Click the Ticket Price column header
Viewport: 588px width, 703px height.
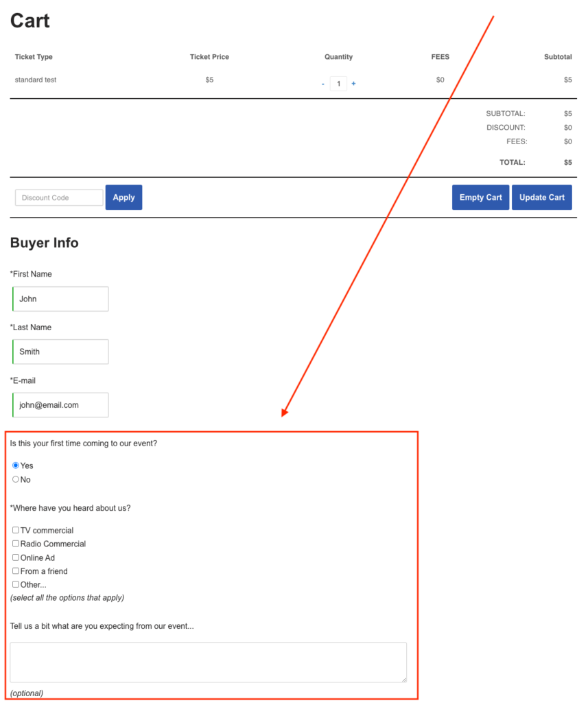[x=209, y=57]
